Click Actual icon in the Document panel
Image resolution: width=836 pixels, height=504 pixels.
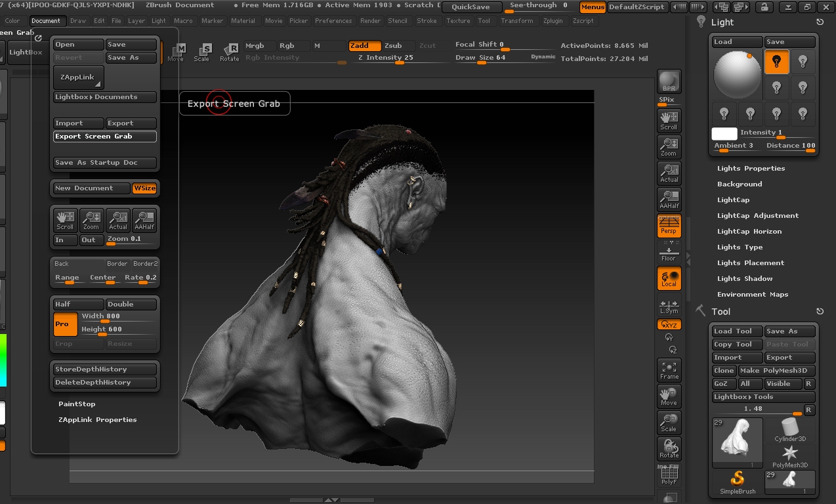click(x=118, y=220)
